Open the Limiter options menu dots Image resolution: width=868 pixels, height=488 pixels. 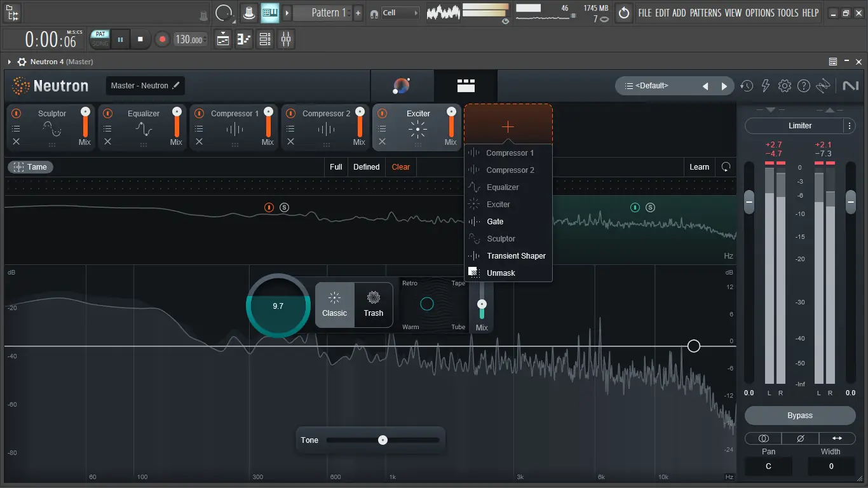[849, 126]
